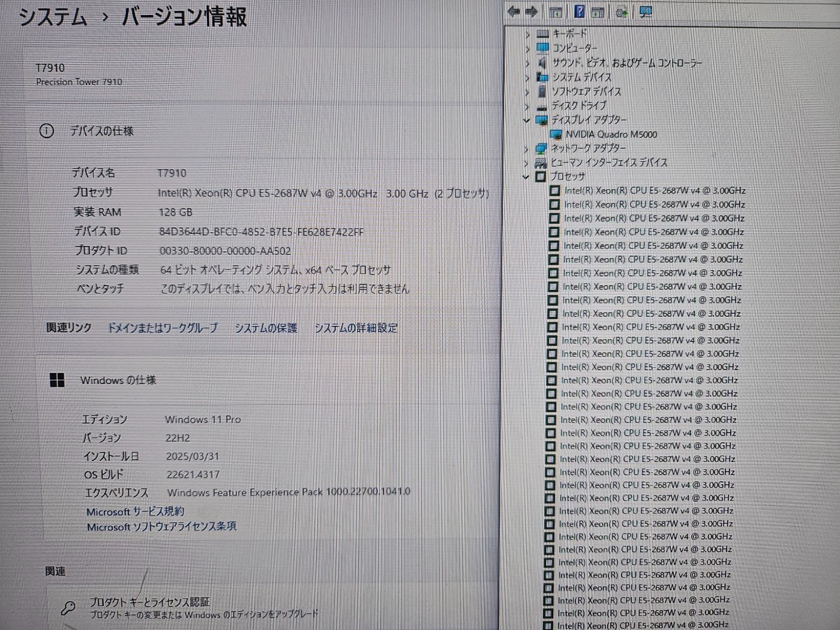Click the ネットワーク アダプター category icon
The height and width of the screenshot is (630, 840).
541,148
